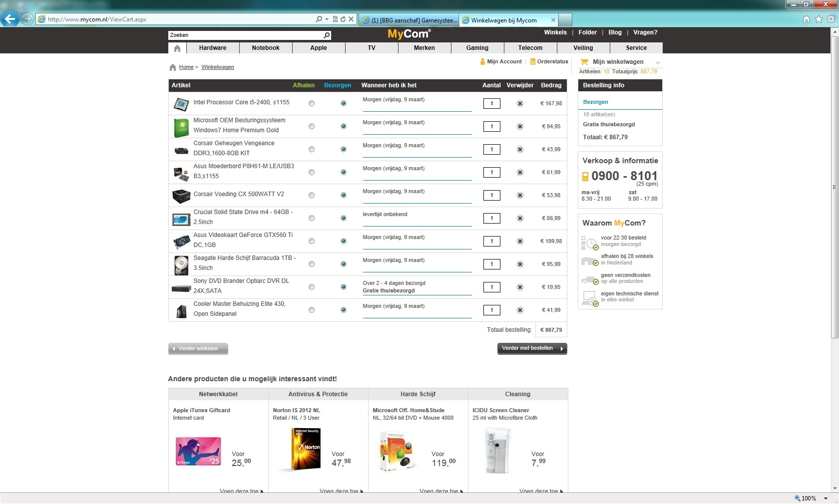Go back with the browser back arrow
This screenshot has width=839, height=504.
pyautogui.click(x=10, y=19)
